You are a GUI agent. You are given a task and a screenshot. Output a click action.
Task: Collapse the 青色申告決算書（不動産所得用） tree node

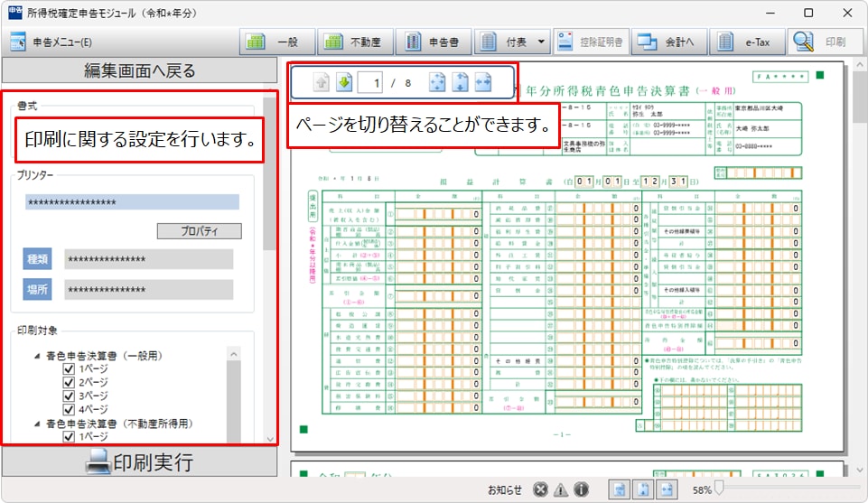pyautogui.click(x=37, y=424)
